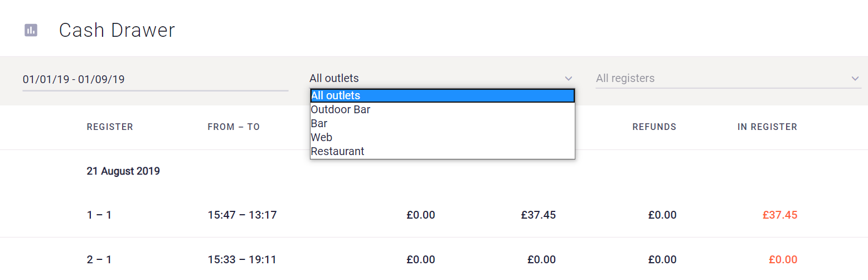Choose Bar from the outlets list
This screenshot has width=868, height=280.
[x=319, y=124]
